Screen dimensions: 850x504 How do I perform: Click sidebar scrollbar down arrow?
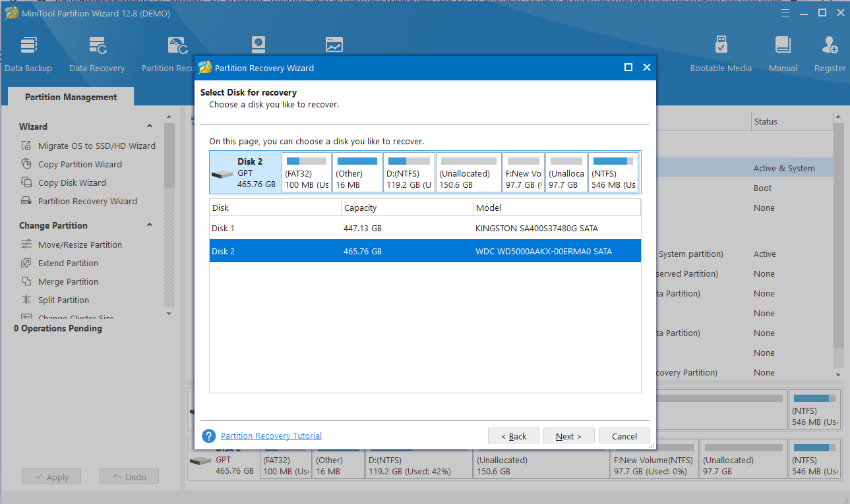169,314
